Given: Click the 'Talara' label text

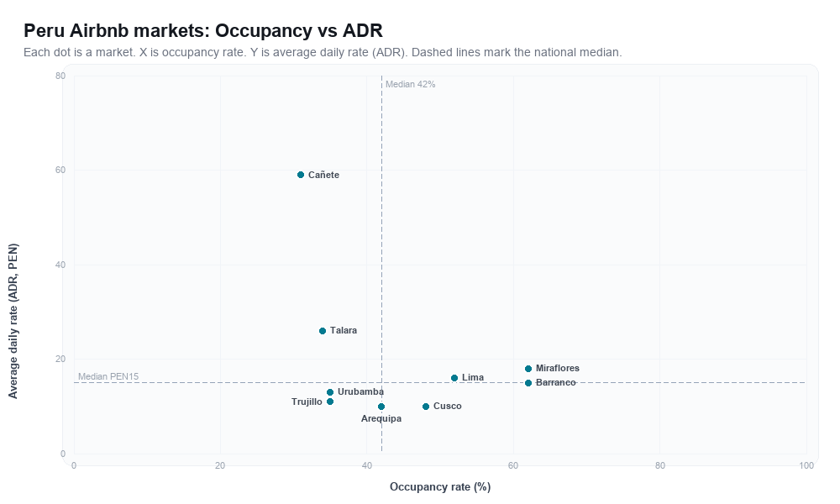Looking at the screenshot, I should tap(344, 330).
